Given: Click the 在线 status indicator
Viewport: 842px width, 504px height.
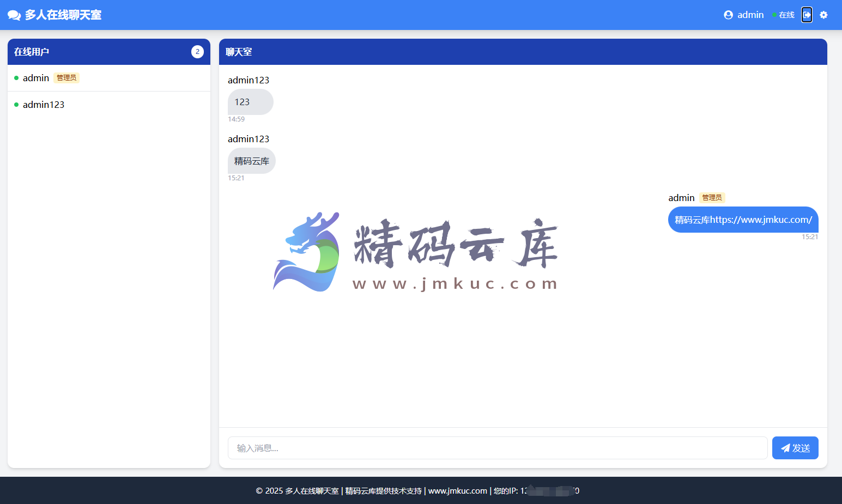Looking at the screenshot, I should (x=783, y=15).
